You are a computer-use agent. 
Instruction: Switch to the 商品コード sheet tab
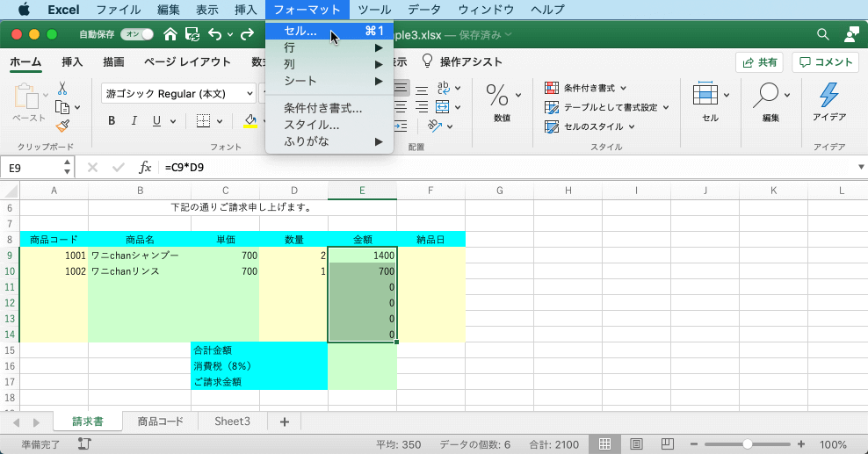[x=160, y=422]
